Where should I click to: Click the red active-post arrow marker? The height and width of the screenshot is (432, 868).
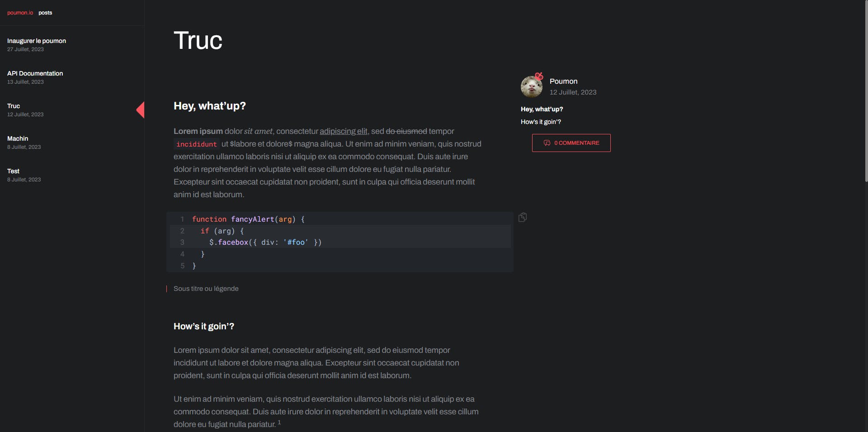click(x=141, y=110)
